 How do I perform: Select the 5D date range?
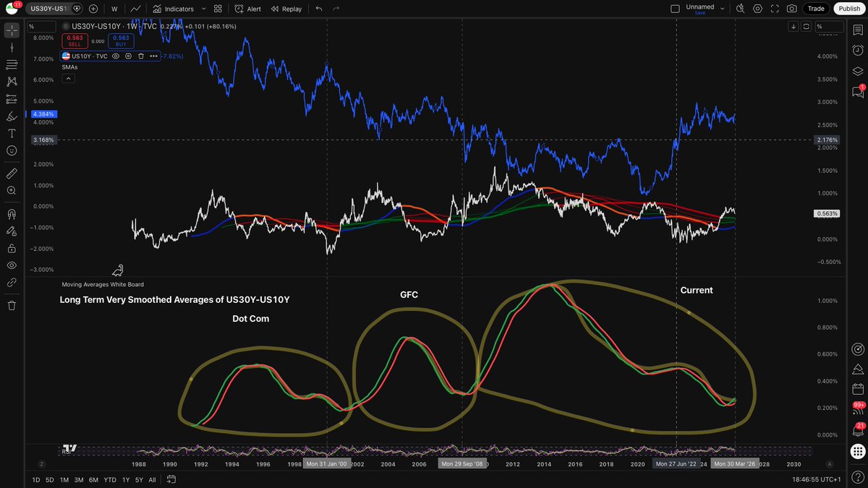(49, 479)
